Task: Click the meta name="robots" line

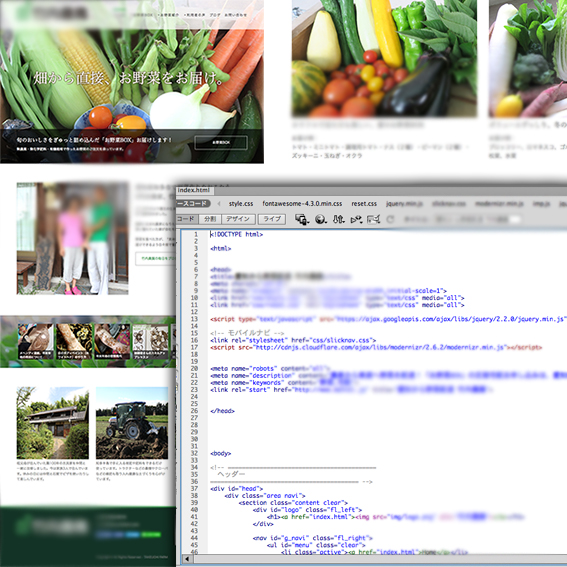Action: click(270, 368)
